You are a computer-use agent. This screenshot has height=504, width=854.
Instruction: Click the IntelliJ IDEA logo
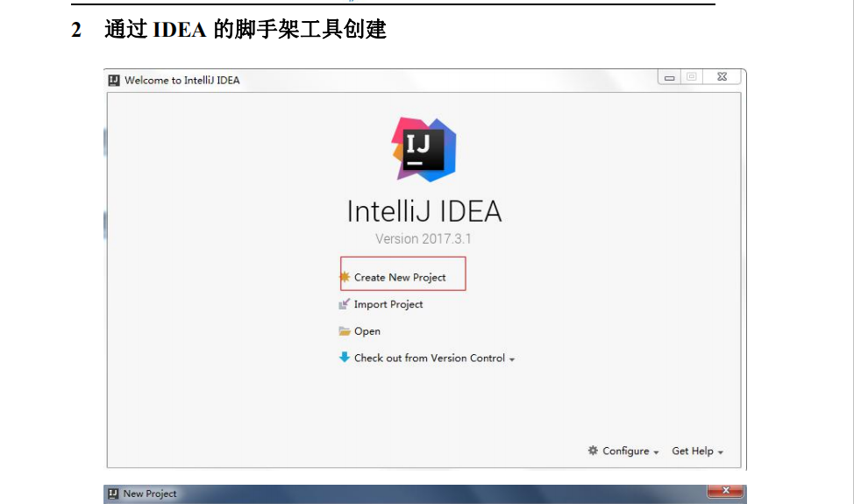click(423, 149)
